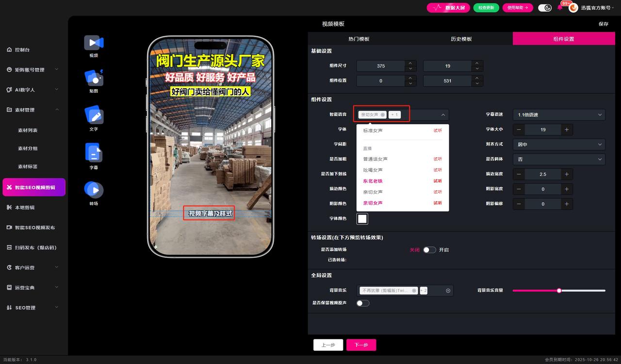The height and width of the screenshot is (364, 621).
Task: Switch to the 历史模板 tab
Action: click(461, 39)
